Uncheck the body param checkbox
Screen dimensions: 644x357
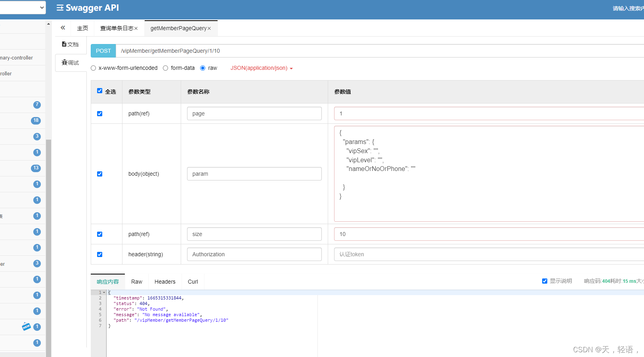[99, 174]
